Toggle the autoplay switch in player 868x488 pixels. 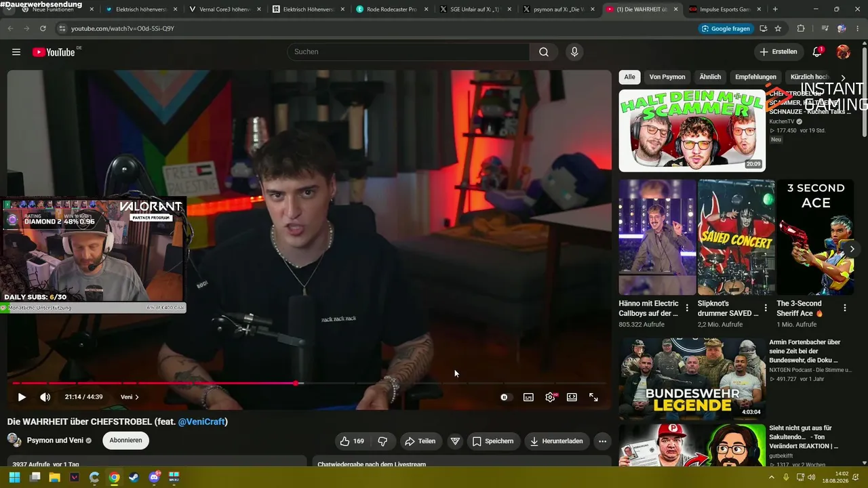tap(505, 397)
